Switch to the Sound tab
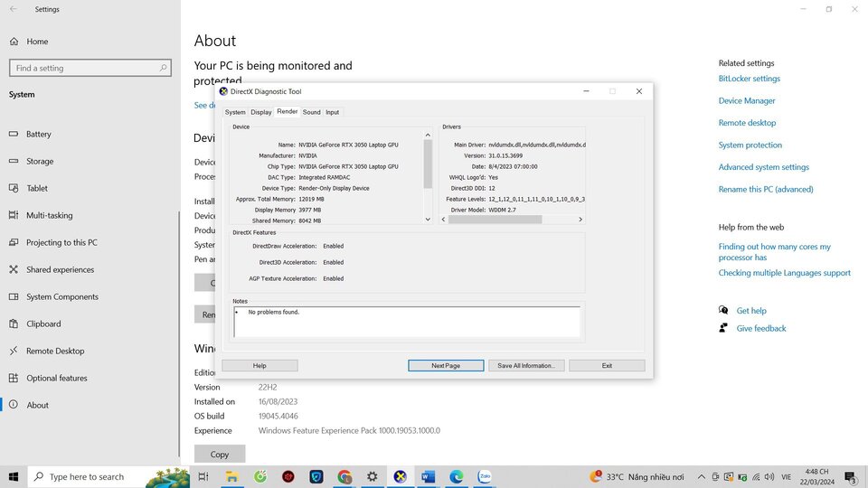 click(x=311, y=112)
